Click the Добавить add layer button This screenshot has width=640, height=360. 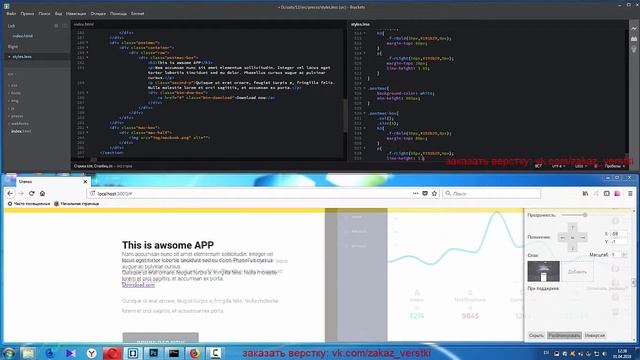coord(578,271)
